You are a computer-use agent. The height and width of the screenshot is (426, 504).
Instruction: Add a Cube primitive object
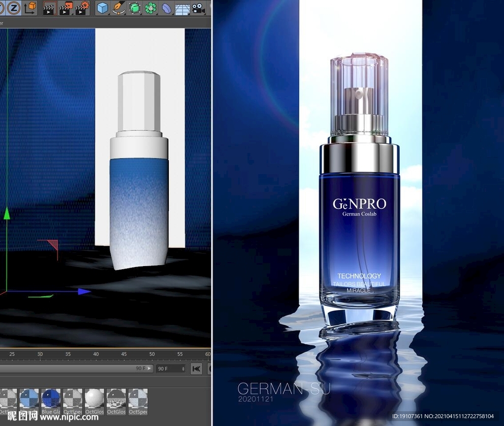coord(102,8)
